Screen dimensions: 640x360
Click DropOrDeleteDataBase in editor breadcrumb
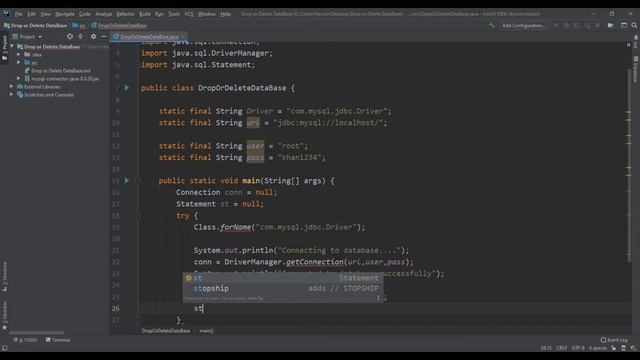166,331
